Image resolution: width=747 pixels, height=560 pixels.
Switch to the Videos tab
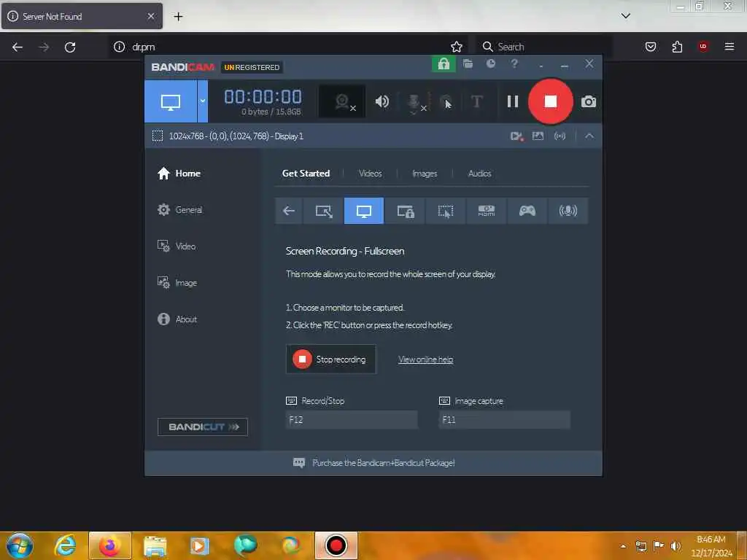point(370,174)
